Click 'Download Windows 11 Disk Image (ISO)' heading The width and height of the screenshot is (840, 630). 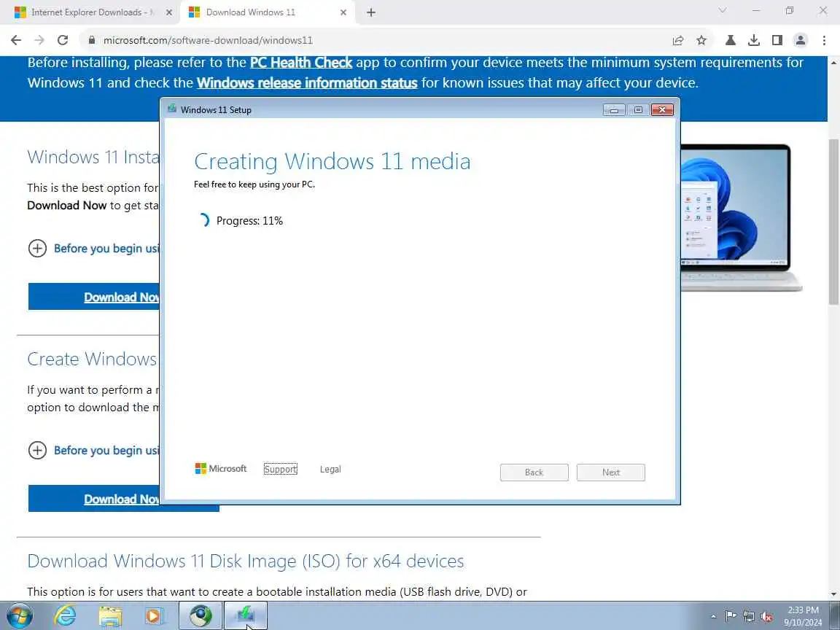coord(245,561)
